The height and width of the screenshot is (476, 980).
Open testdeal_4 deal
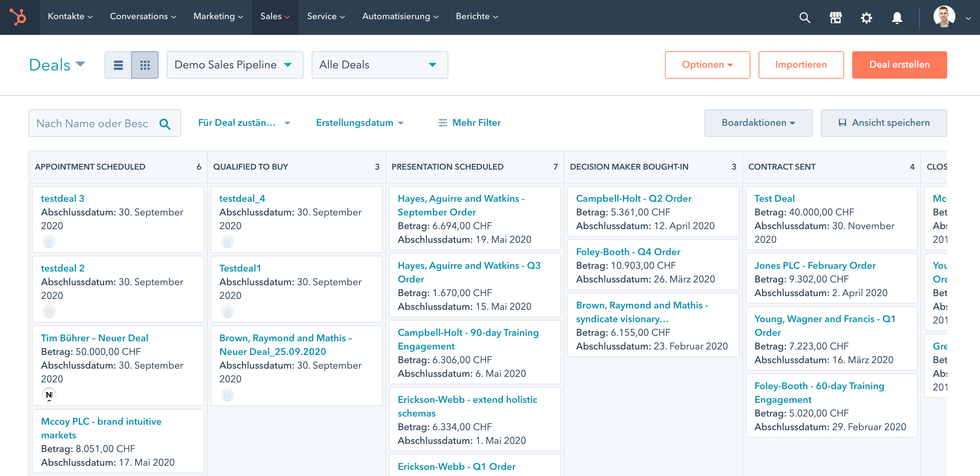tap(242, 198)
